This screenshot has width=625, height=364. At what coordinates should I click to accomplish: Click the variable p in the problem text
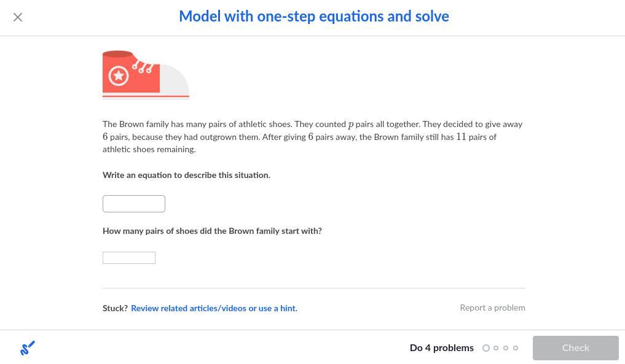tap(351, 125)
